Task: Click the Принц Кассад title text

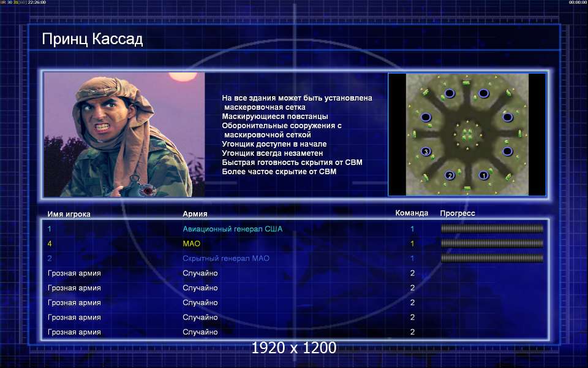Action: pos(92,39)
